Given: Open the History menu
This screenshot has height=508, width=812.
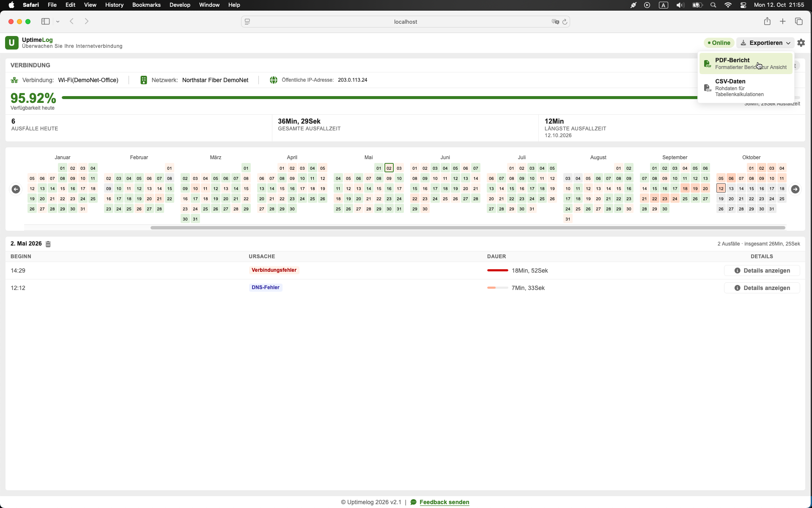Looking at the screenshot, I should 114,5.
